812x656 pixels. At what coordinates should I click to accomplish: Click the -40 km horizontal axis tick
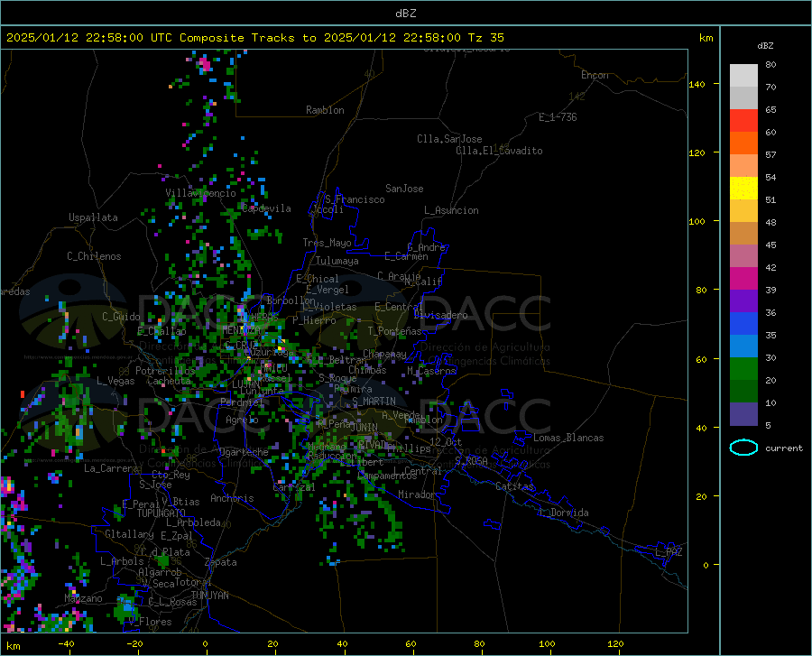pyautogui.click(x=66, y=644)
